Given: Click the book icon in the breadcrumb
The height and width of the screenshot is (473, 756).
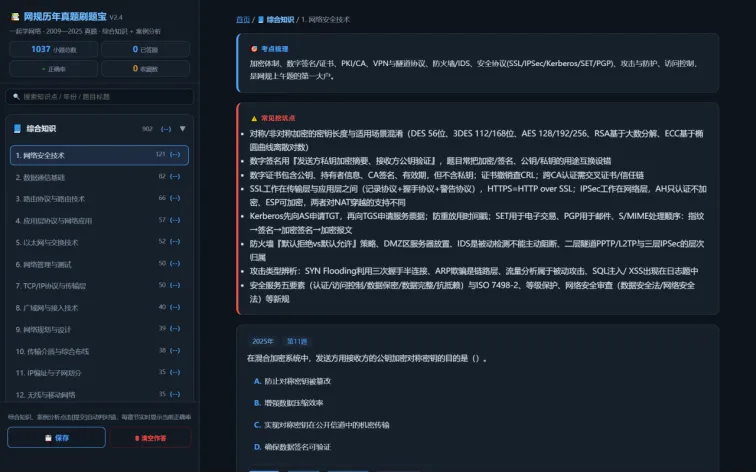Looking at the screenshot, I should point(261,20).
